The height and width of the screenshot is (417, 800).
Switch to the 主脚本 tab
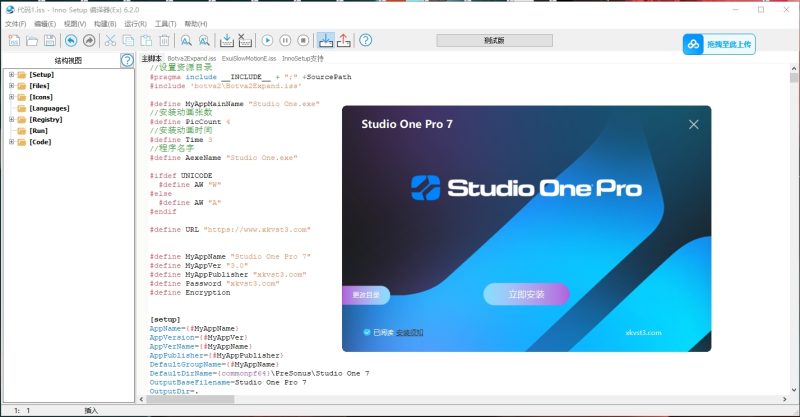[151, 58]
